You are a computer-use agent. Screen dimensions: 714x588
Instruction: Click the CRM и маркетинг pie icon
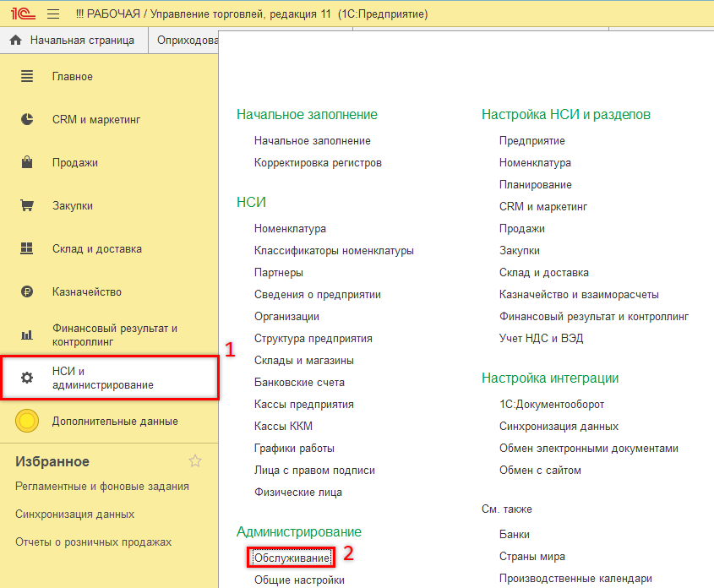click(x=27, y=119)
